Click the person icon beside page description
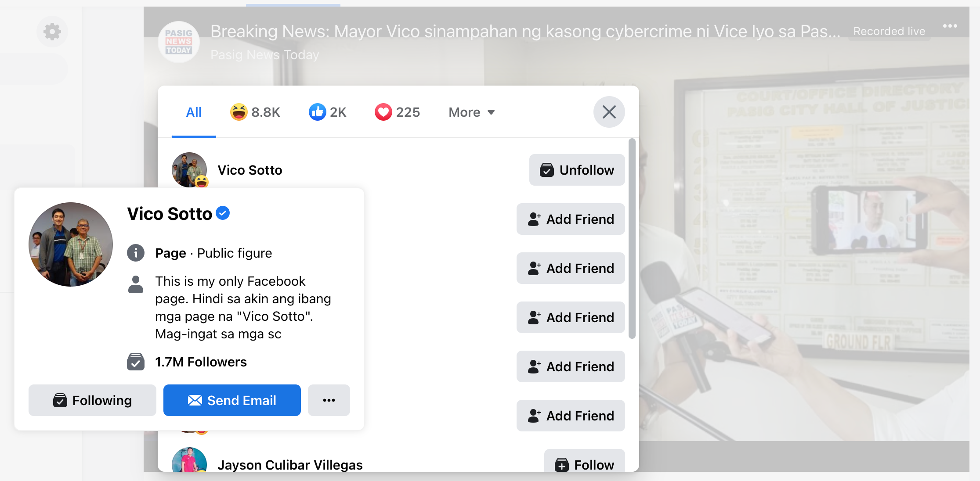980x481 pixels. (136, 284)
